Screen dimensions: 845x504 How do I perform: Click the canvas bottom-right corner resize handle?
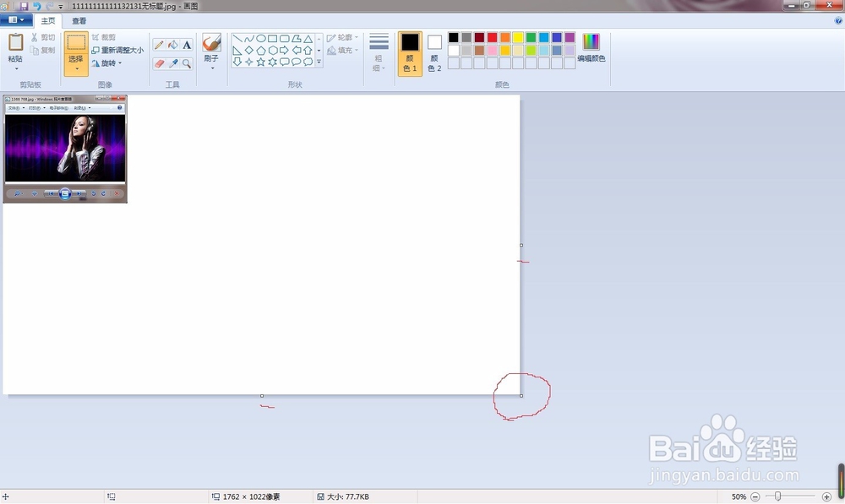(521, 396)
